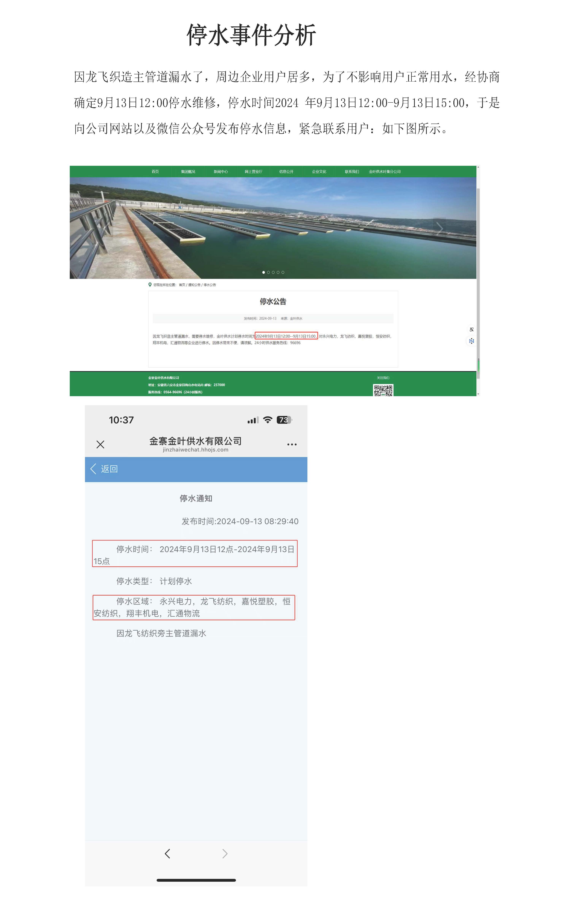
Task: Select the fifth carousel indicator dot
Action: point(283,272)
